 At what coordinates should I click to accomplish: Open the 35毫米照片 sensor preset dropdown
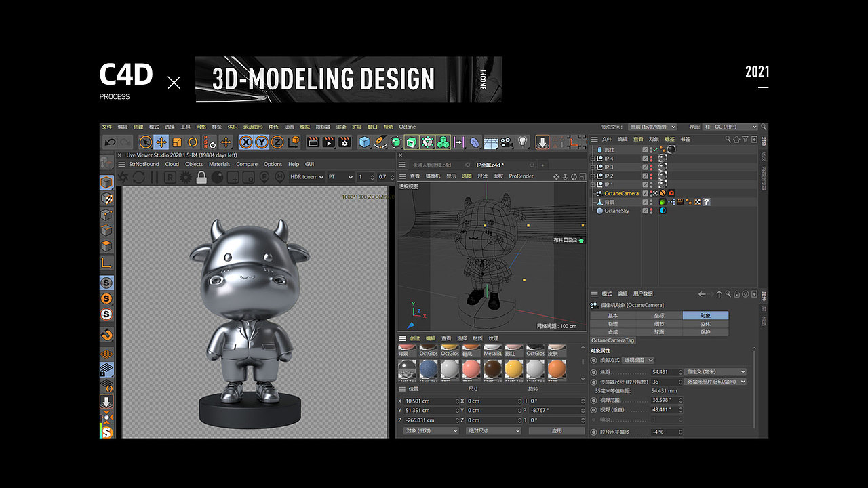[715, 382]
